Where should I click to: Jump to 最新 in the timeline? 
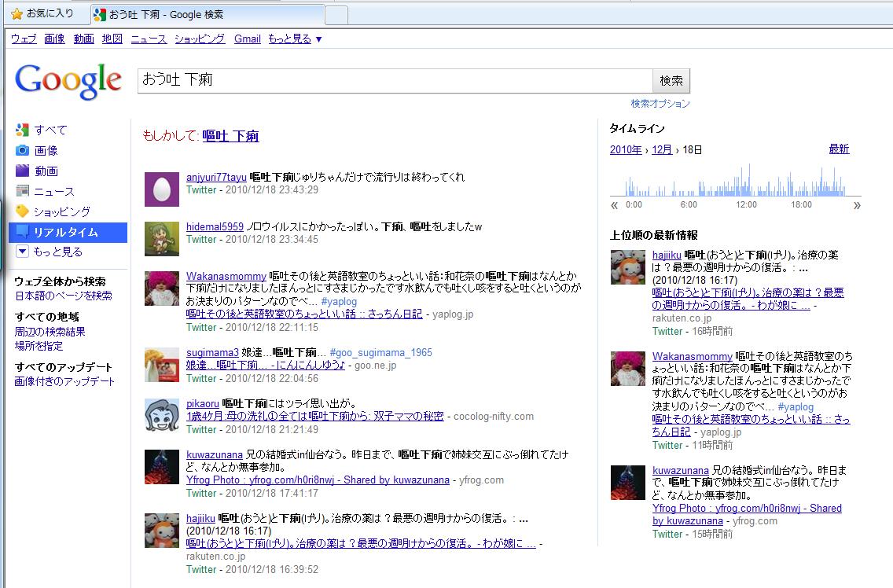839,149
